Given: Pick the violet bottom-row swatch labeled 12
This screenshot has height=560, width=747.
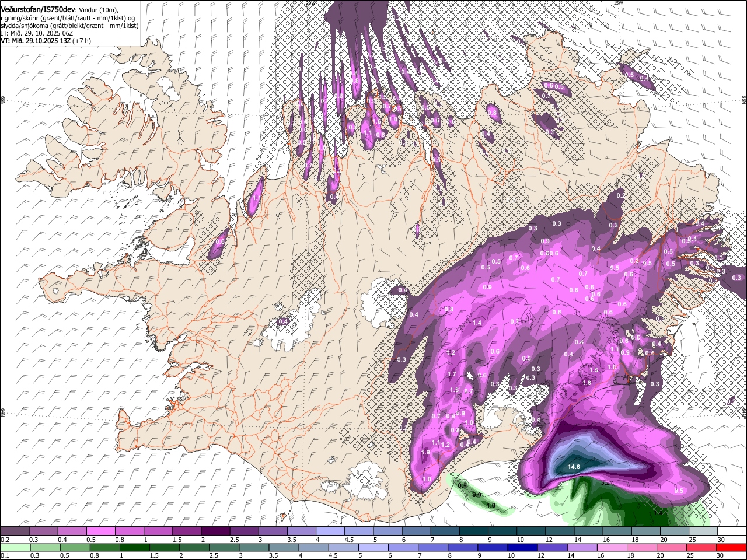Looking at the screenshot, I should [x=552, y=547].
